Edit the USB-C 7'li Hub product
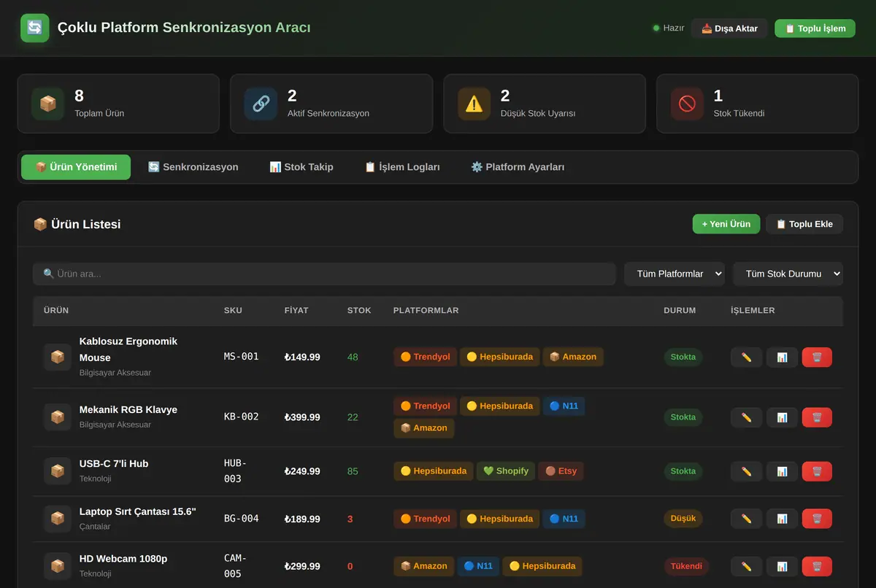Screen dimensions: 876x588 [746, 471]
